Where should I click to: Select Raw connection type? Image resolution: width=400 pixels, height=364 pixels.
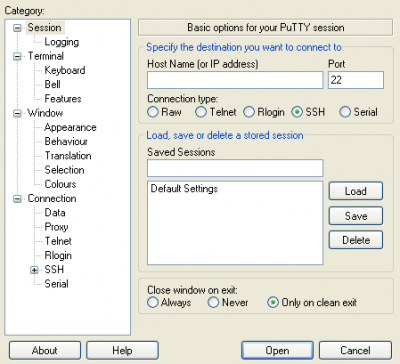coord(153,112)
